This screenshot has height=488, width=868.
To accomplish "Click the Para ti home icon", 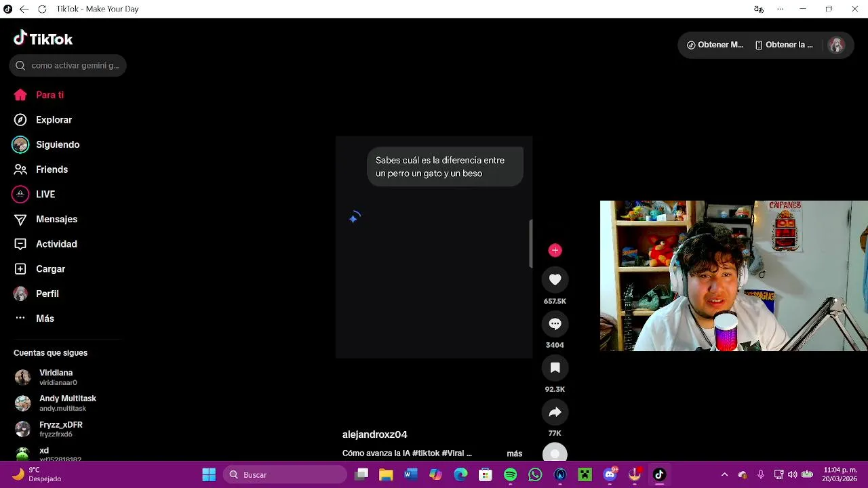I will pyautogui.click(x=20, y=95).
